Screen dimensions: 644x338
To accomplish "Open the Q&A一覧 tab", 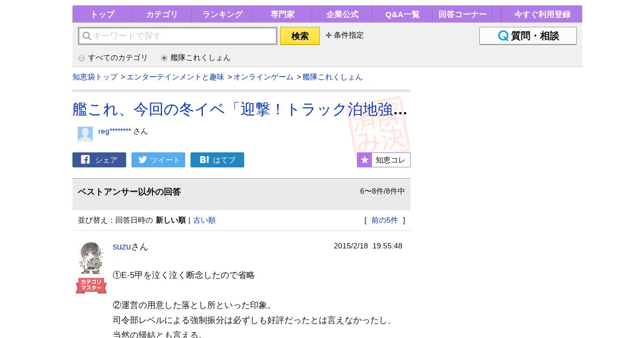I will point(402,14).
